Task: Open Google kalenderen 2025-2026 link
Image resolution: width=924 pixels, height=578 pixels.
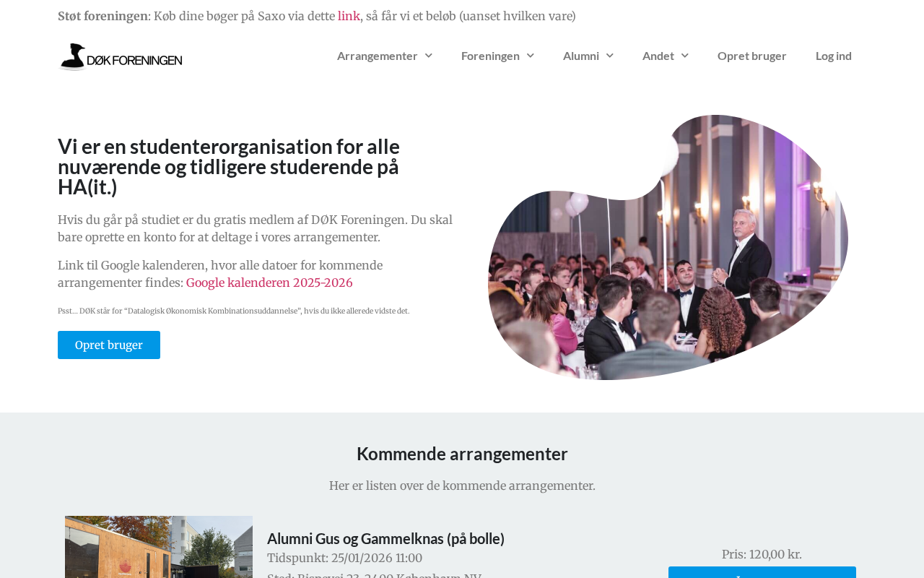Action: pos(269,282)
